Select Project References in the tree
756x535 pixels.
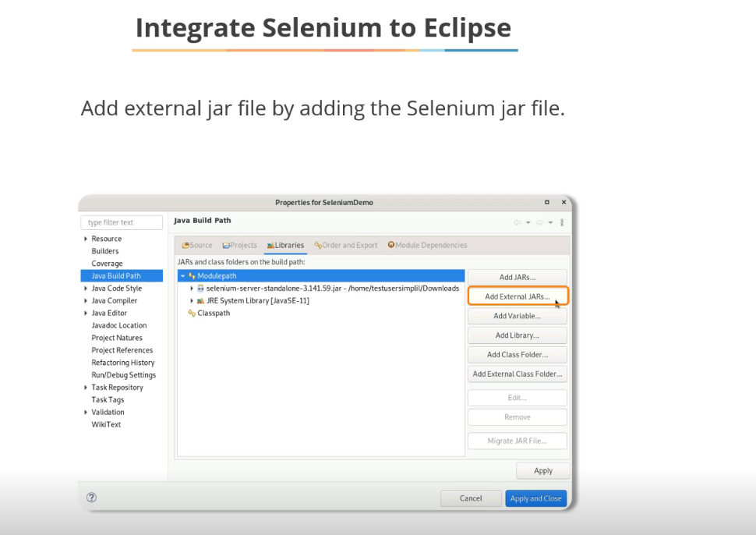(122, 350)
